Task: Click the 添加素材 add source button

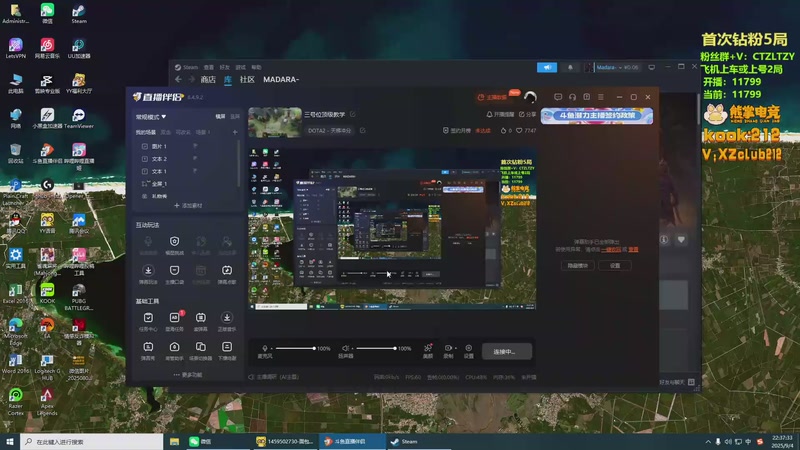Action: click(x=188, y=206)
